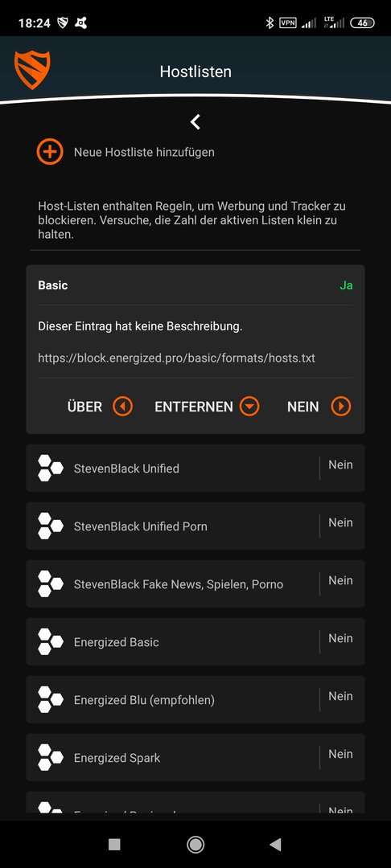
Task: Tap the Android home circle button
Action: 195,844
